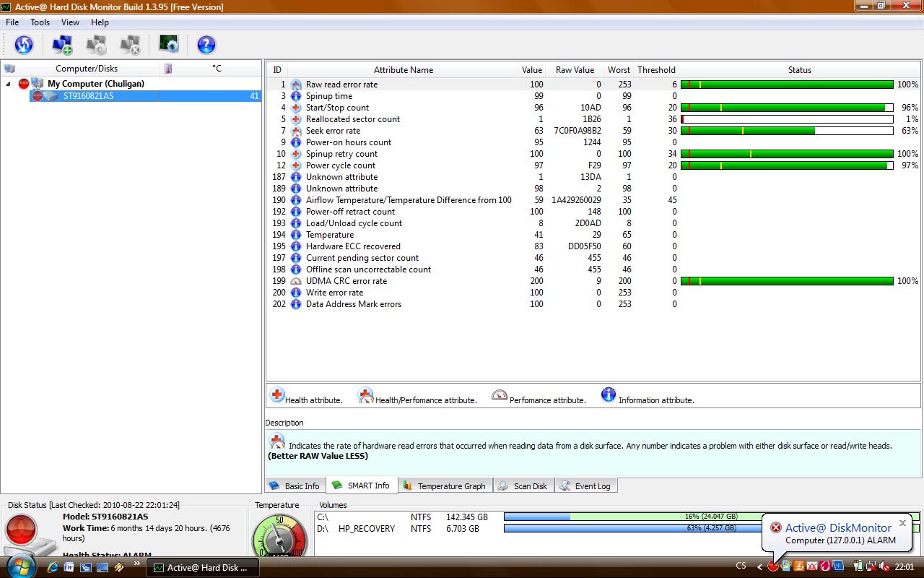The image size is (924, 578).
Task: Click the greyed remove computer toolbar icon
Action: [x=130, y=45]
